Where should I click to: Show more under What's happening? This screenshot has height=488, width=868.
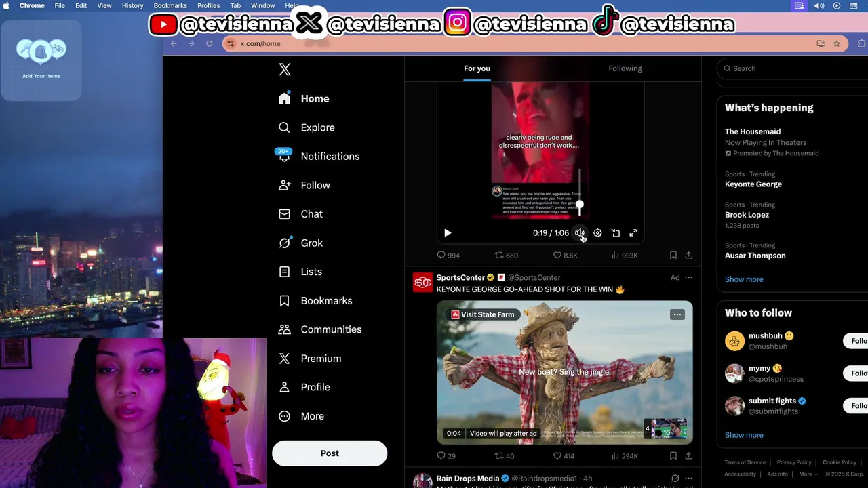744,279
